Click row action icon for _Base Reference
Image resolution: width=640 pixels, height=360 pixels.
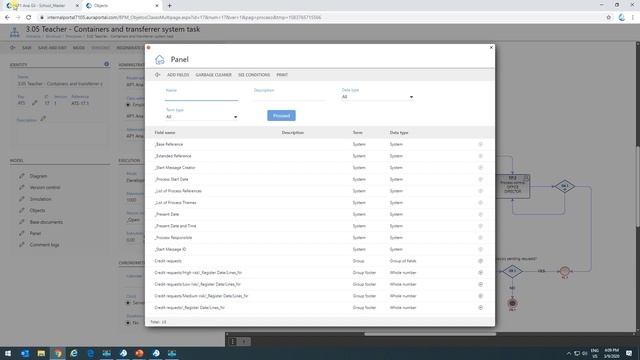click(480, 144)
